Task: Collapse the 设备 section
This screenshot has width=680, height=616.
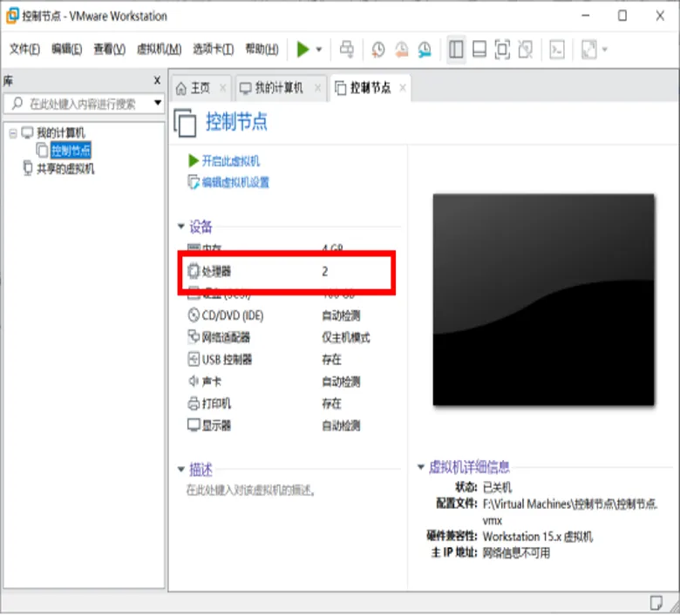Action: tap(181, 227)
